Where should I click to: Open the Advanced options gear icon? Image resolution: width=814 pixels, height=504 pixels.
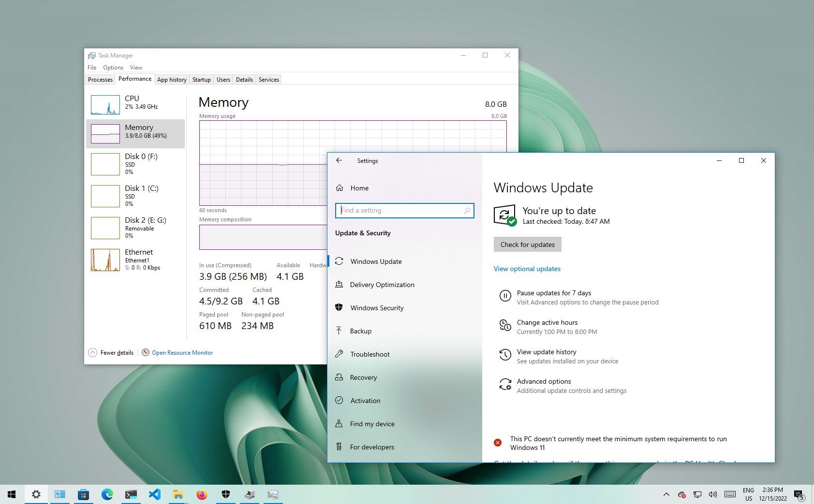[505, 385]
